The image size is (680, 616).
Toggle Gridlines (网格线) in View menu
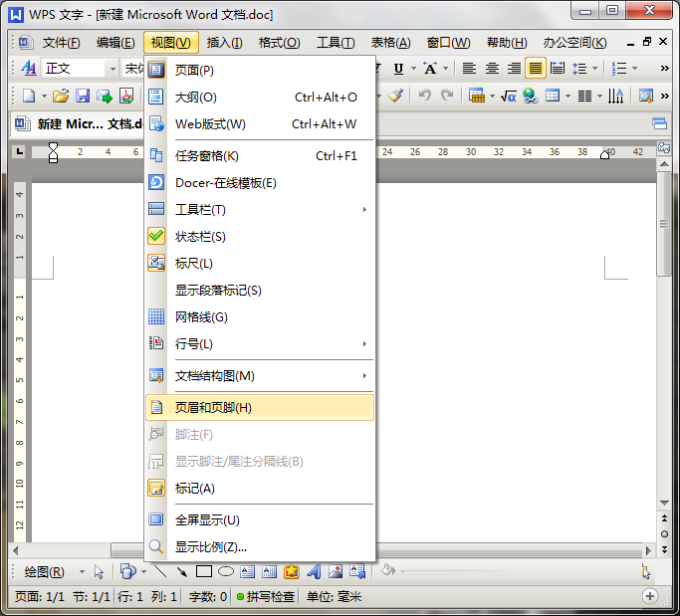(260, 317)
